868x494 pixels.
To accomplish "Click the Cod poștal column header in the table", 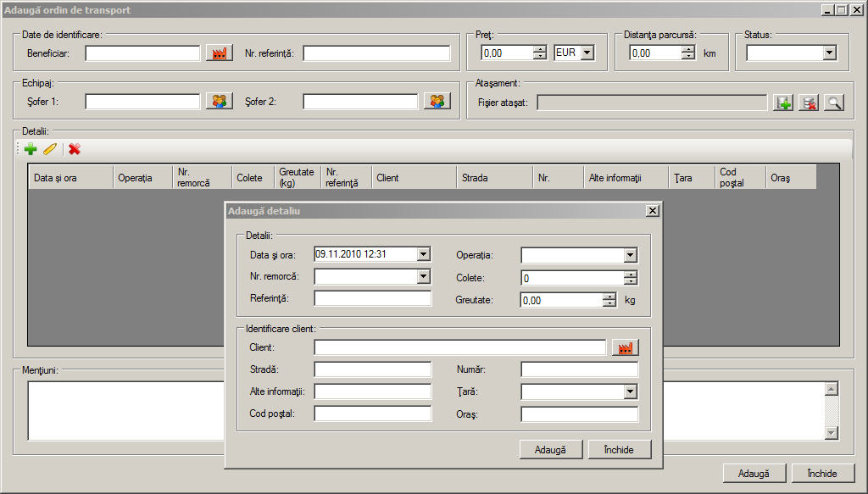I will click(741, 178).
